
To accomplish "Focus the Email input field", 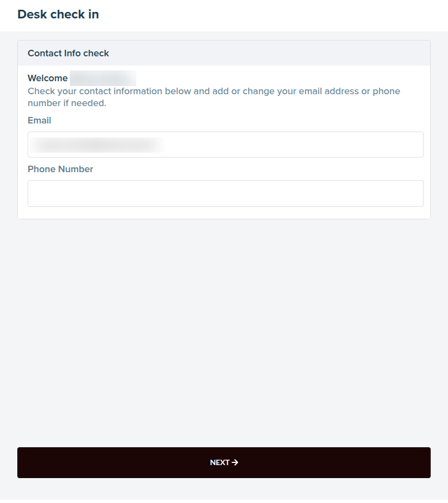I will coord(225,145).
